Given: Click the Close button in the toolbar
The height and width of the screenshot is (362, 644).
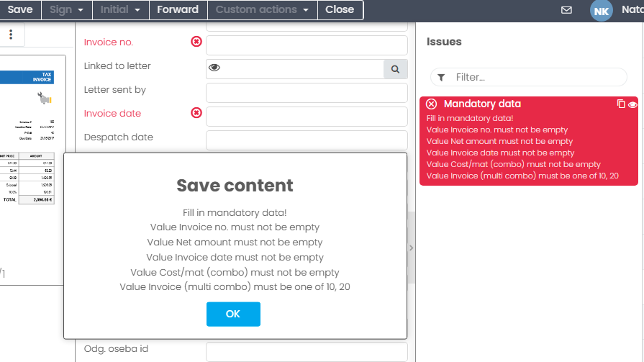Looking at the screenshot, I should 340,10.
